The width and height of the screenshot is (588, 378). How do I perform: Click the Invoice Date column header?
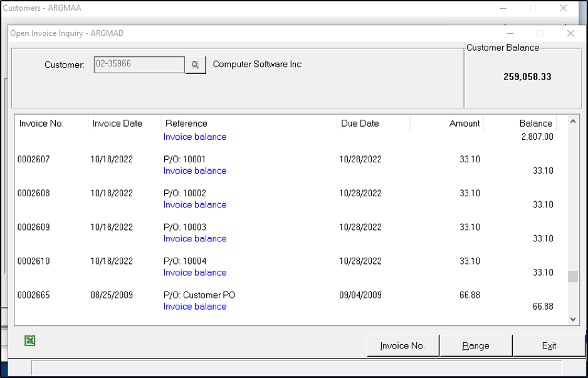125,123
